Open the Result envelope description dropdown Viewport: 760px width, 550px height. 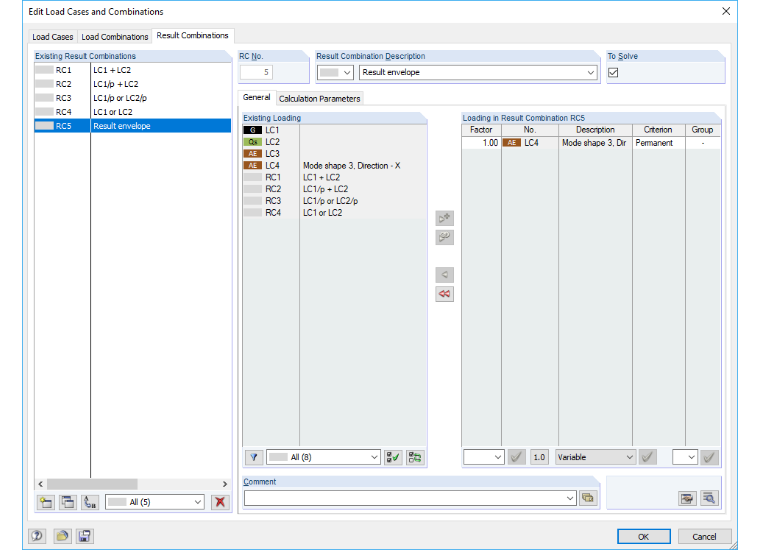point(590,73)
